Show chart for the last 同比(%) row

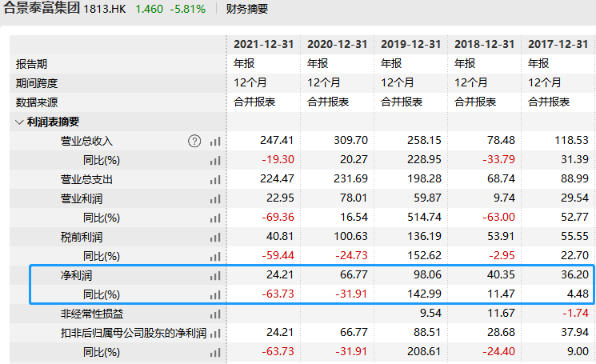click(x=215, y=353)
